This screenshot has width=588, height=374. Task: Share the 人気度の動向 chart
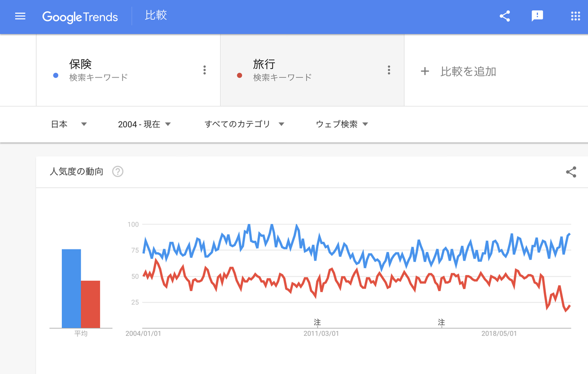571,172
